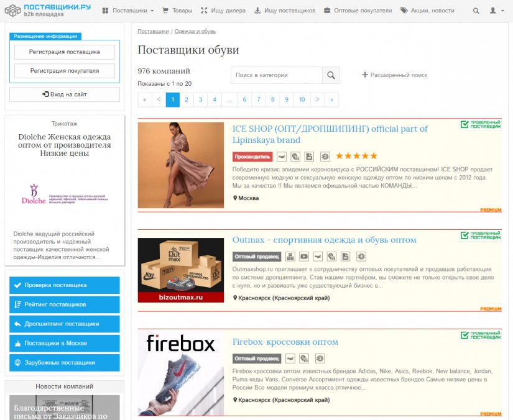Click ICE SHOP document price-list icon
The width and height of the screenshot is (513, 420).
[x=309, y=157]
